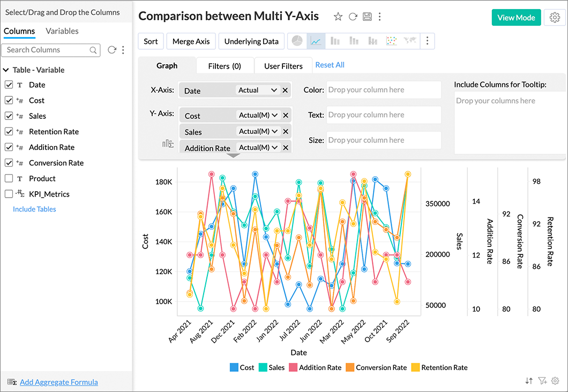The width and height of the screenshot is (568, 392).
Task: Open chart settings gear at bottom right
Action: (x=555, y=381)
